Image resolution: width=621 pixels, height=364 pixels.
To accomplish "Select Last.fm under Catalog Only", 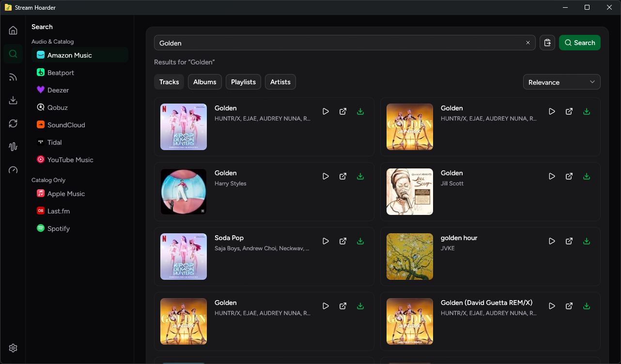I will point(80,211).
